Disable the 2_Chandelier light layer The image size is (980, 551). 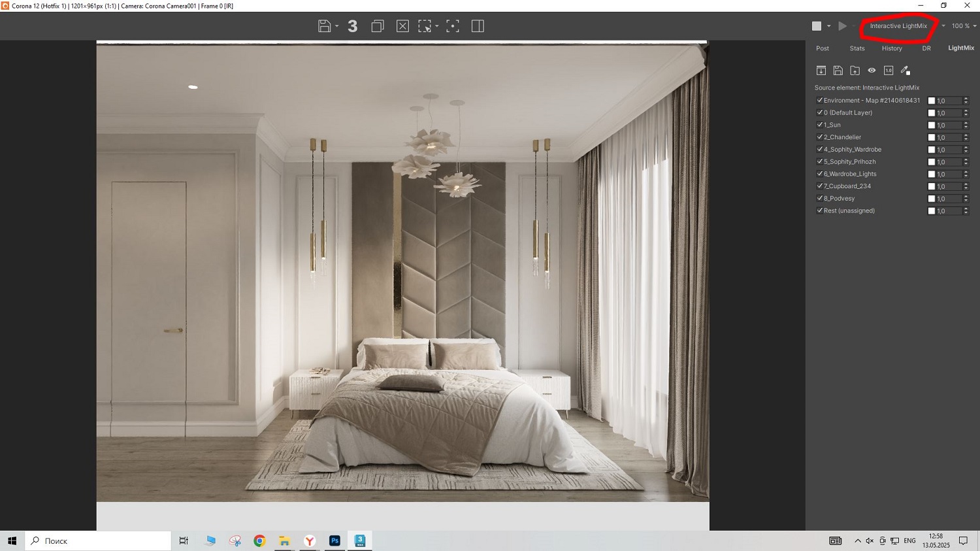[x=819, y=137]
